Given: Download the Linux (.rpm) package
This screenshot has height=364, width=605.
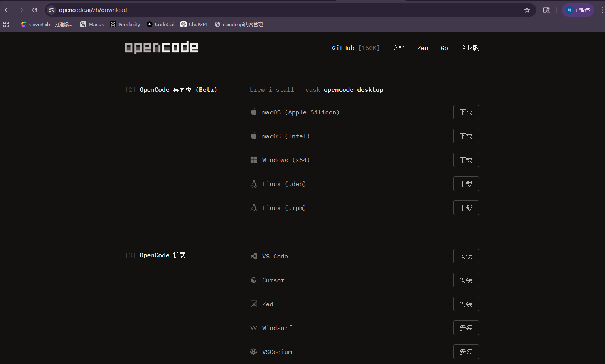Looking at the screenshot, I should click(x=466, y=208).
